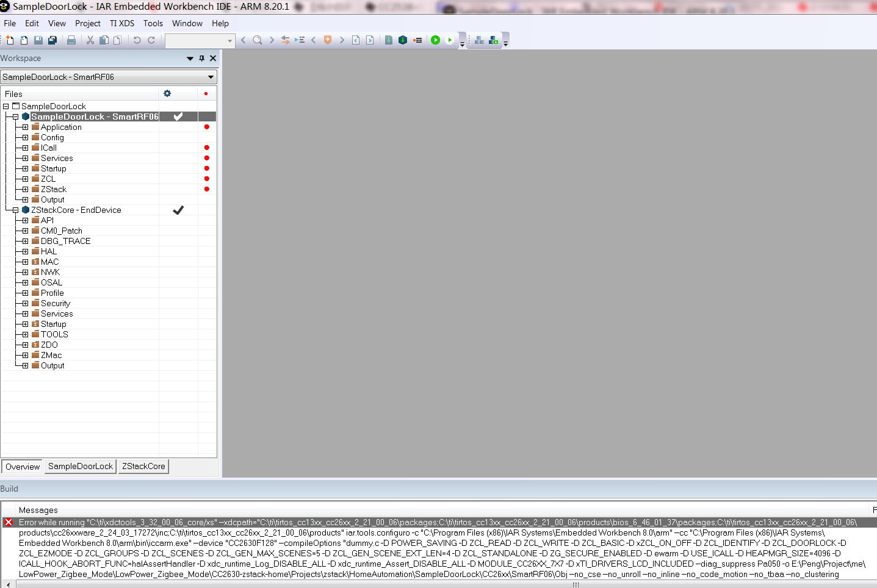Viewport: 877px width, 588px height.
Task: Select the Profile folder
Action: 52,293
